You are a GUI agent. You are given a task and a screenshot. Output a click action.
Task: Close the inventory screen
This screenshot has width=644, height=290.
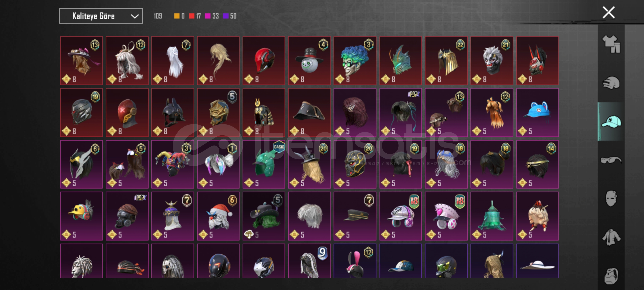tap(609, 12)
